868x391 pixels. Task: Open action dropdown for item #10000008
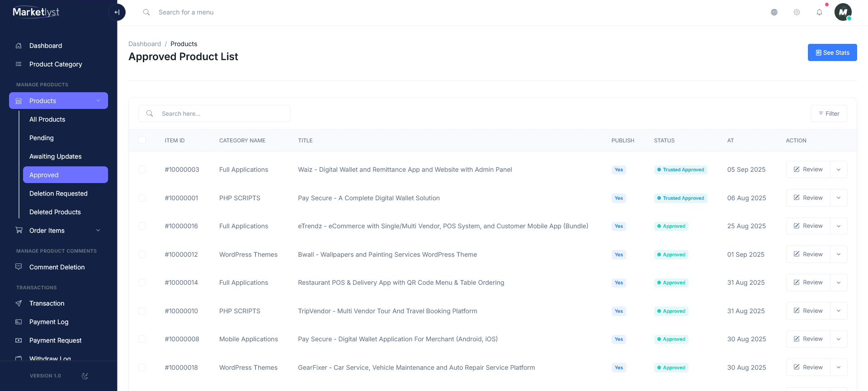pyautogui.click(x=839, y=339)
